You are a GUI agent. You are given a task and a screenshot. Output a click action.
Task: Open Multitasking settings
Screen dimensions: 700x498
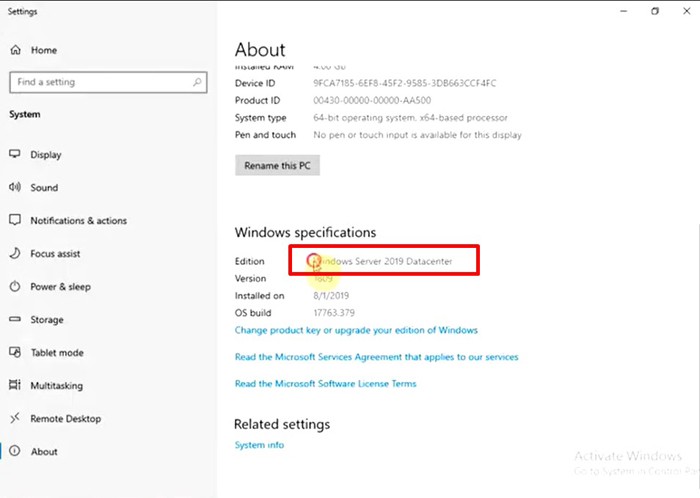coord(56,386)
